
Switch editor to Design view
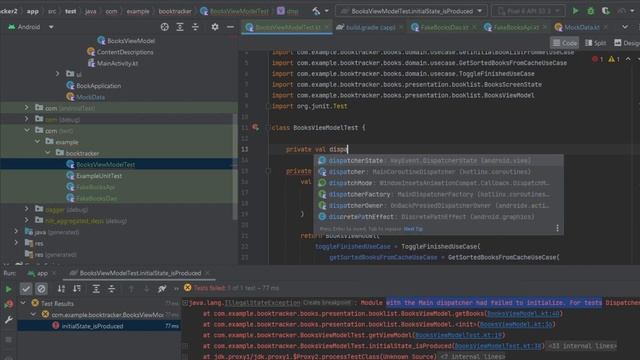pyautogui.click(x=626, y=43)
